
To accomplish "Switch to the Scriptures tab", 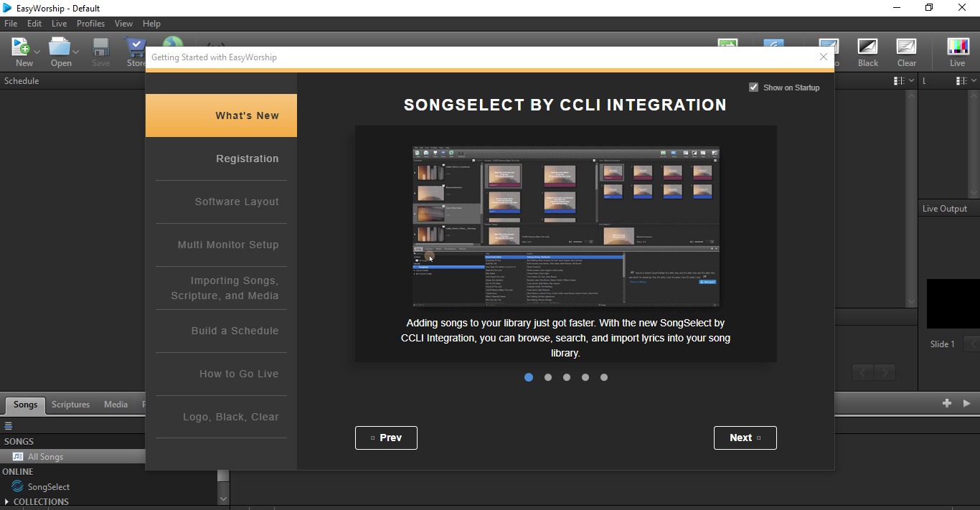I will 71,405.
